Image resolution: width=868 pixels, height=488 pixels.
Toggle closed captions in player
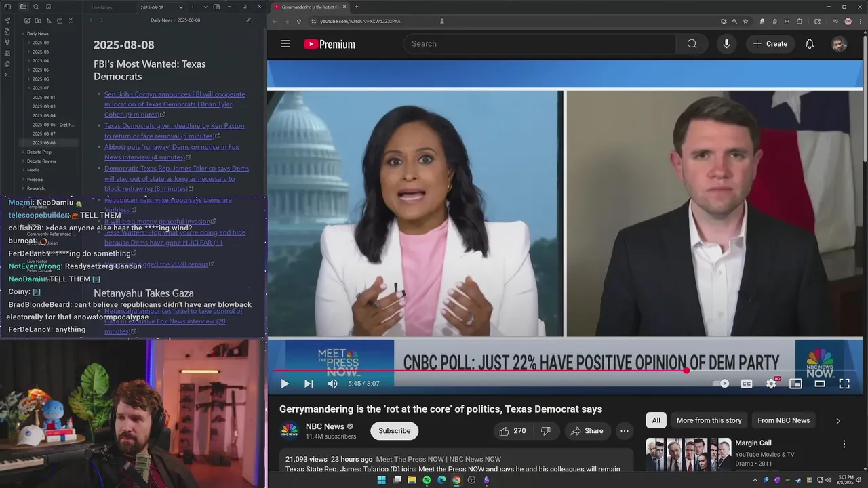point(747,384)
